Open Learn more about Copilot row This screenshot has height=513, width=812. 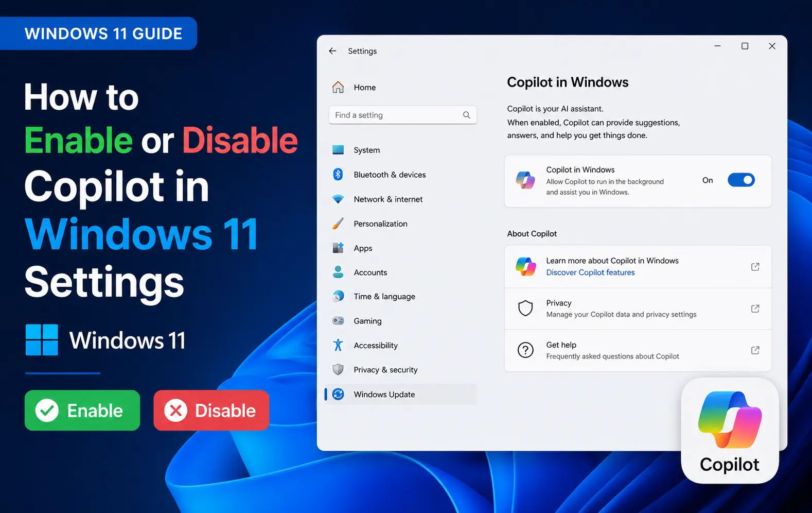tap(638, 266)
